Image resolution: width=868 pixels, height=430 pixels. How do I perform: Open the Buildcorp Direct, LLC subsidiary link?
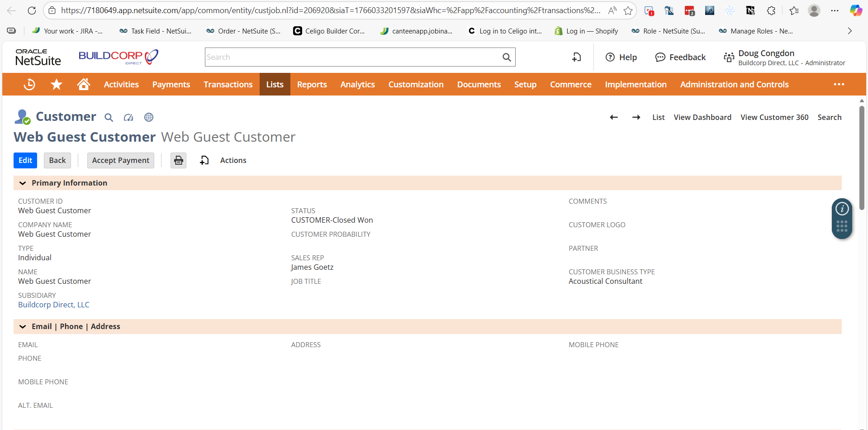tap(54, 305)
